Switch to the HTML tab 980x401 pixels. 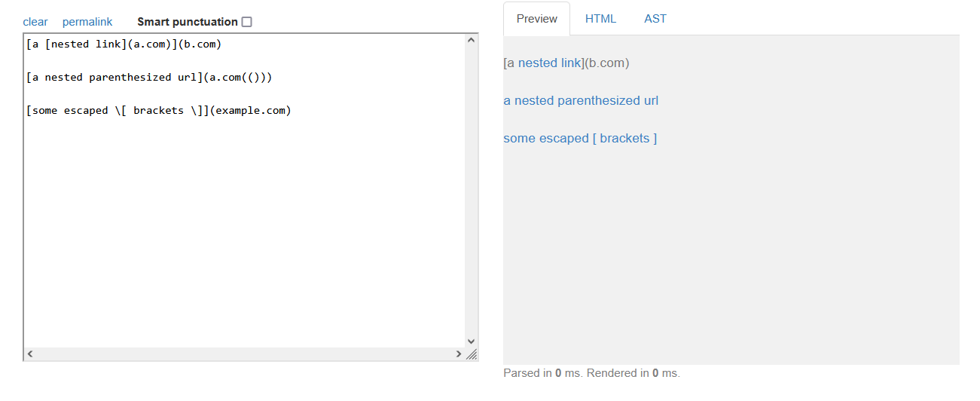pyautogui.click(x=600, y=19)
